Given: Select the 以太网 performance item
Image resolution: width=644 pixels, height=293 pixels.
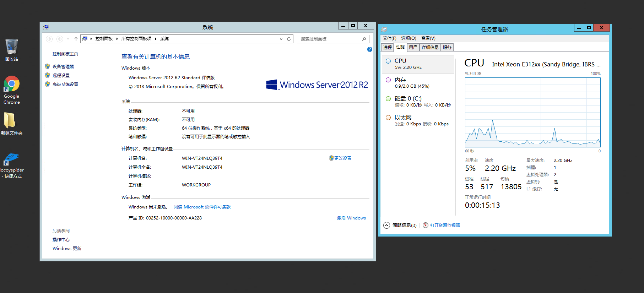Looking at the screenshot, I should [x=418, y=120].
